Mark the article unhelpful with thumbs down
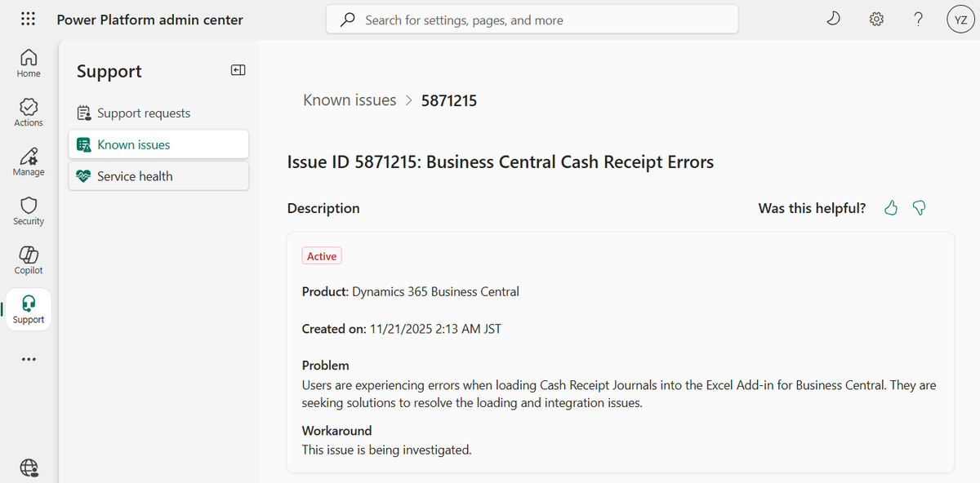Viewport: 980px width, 483px height. [x=919, y=208]
